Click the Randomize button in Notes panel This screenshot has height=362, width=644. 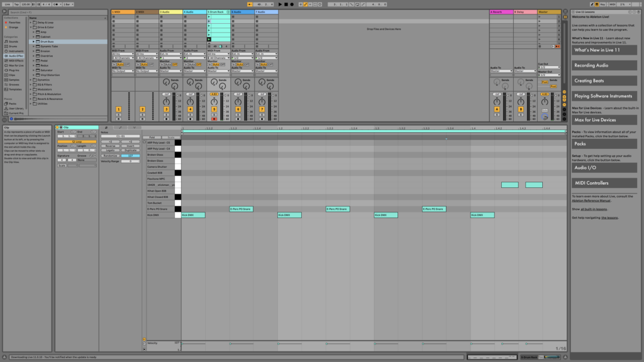pos(110,156)
